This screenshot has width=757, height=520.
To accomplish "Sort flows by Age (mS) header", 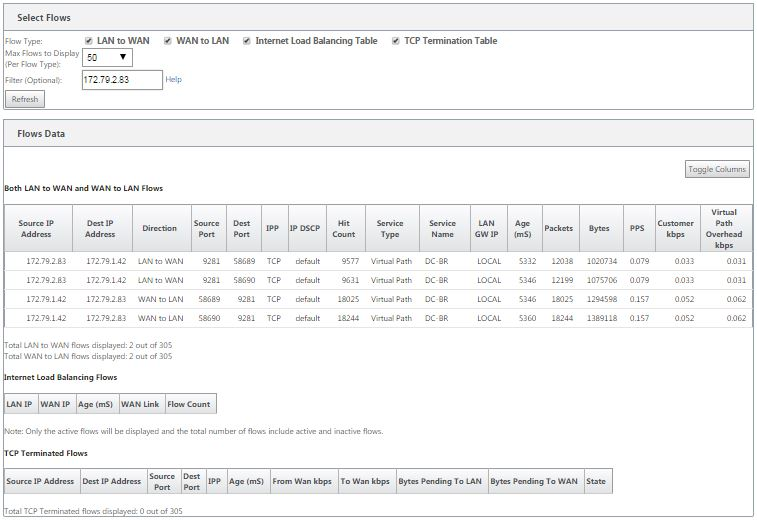I will pos(524,228).
